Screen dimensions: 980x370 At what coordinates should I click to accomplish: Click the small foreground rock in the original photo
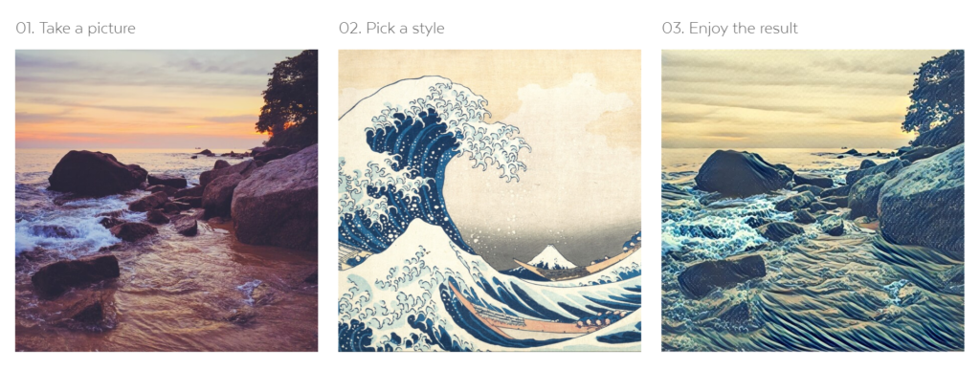(75, 273)
